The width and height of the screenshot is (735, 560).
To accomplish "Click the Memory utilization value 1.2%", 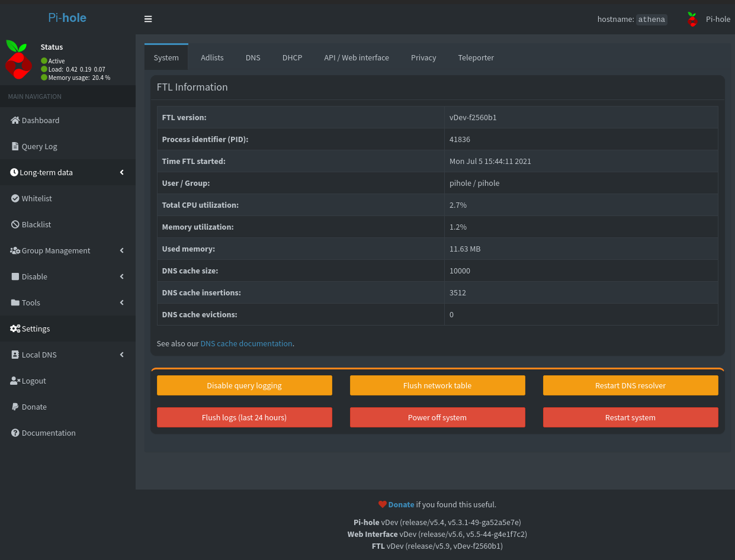I will pyautogui.click(x=458, y=227).
